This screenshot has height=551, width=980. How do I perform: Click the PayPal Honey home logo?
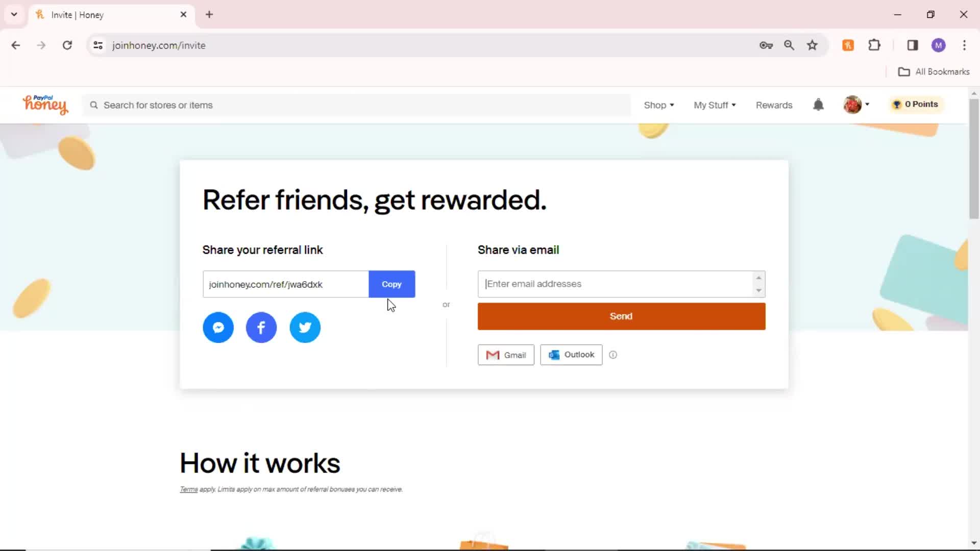tap(45, 104)
